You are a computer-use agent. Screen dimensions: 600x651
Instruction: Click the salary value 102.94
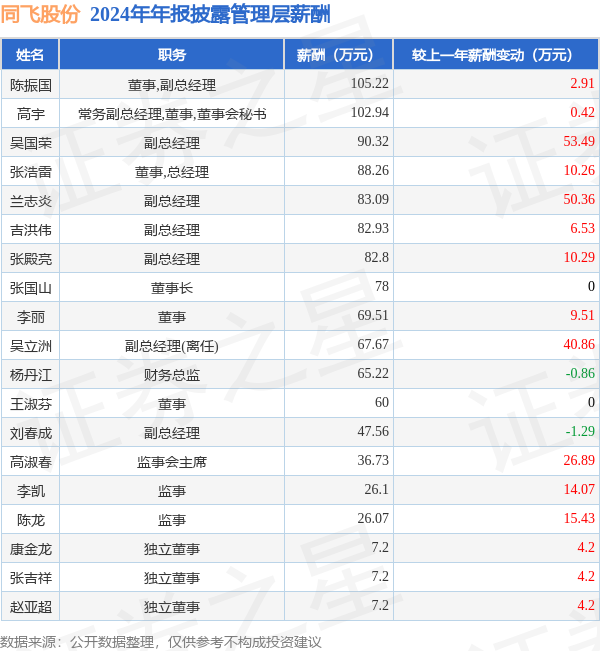coord(370,113)
